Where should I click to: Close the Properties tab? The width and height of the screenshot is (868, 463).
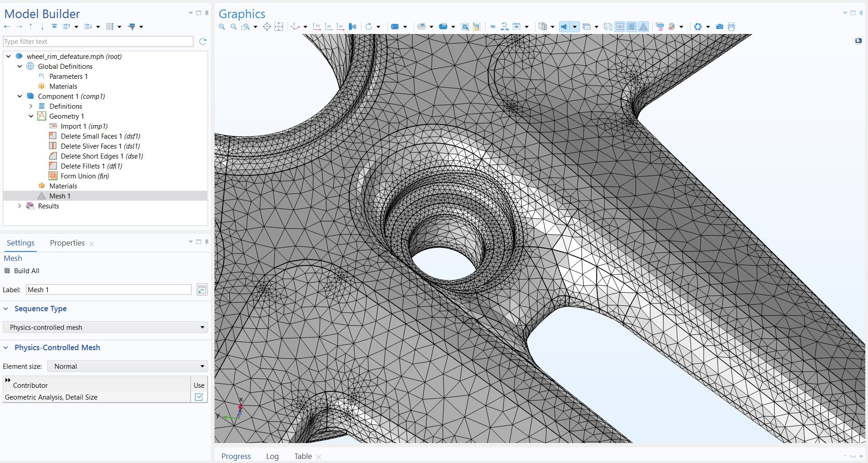tap(92, 244)
